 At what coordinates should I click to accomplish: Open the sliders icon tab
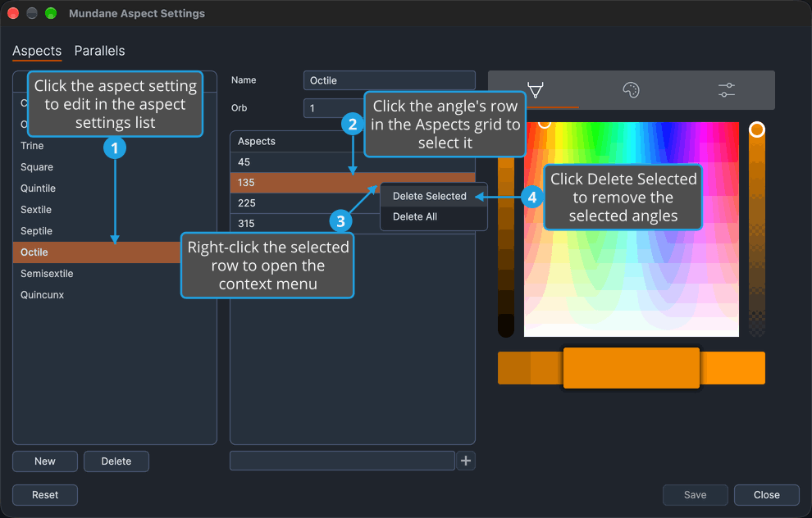[727, 90]
